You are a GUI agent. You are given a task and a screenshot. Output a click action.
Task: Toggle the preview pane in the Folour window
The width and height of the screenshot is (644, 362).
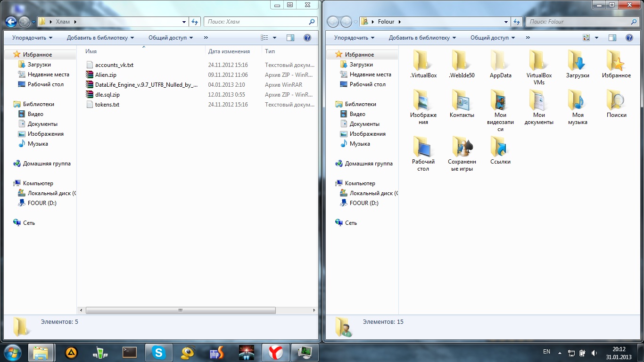click(612, 38)
